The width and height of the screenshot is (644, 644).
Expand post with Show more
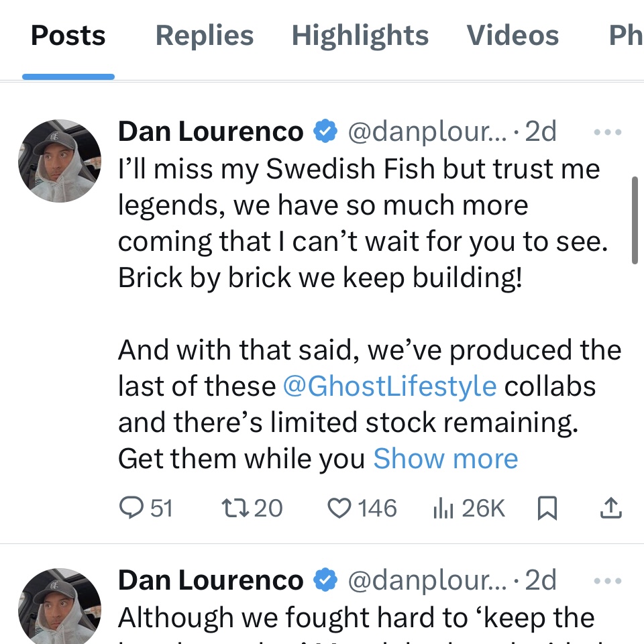[x=445, y=459]
